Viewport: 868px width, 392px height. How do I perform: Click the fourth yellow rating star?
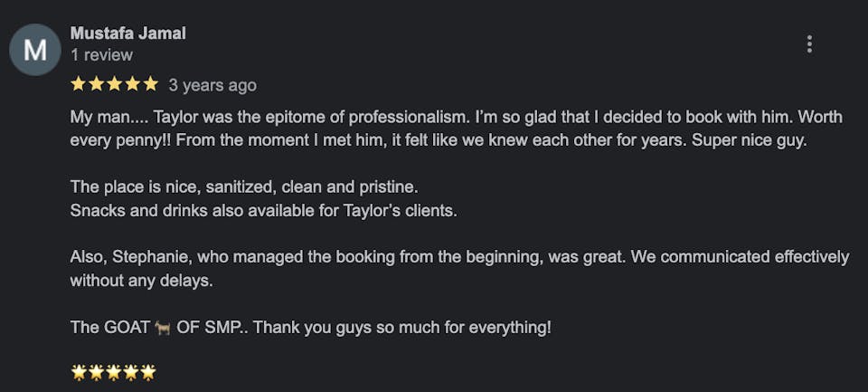(x=132, y=84)
